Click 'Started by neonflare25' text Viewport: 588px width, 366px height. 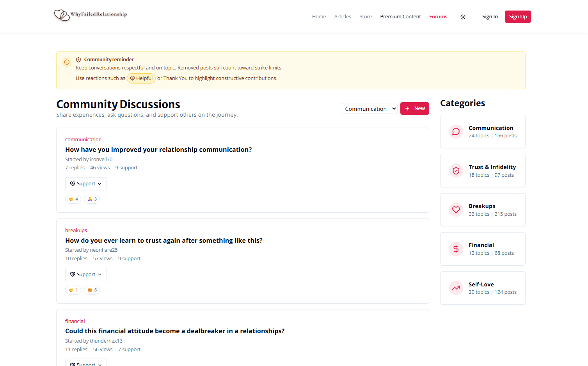click(x=91, y=250)
